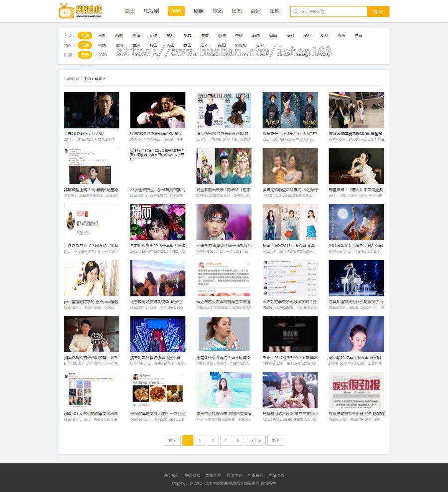
Task: Select 全部 in the 时间 filter row
Action: tap(85, 55)
